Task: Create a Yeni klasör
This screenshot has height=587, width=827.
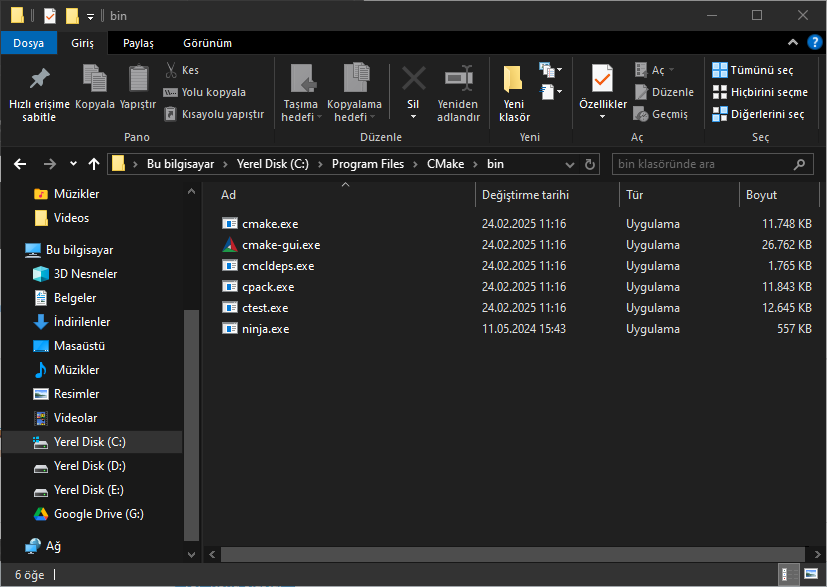Action: [514, 94]
